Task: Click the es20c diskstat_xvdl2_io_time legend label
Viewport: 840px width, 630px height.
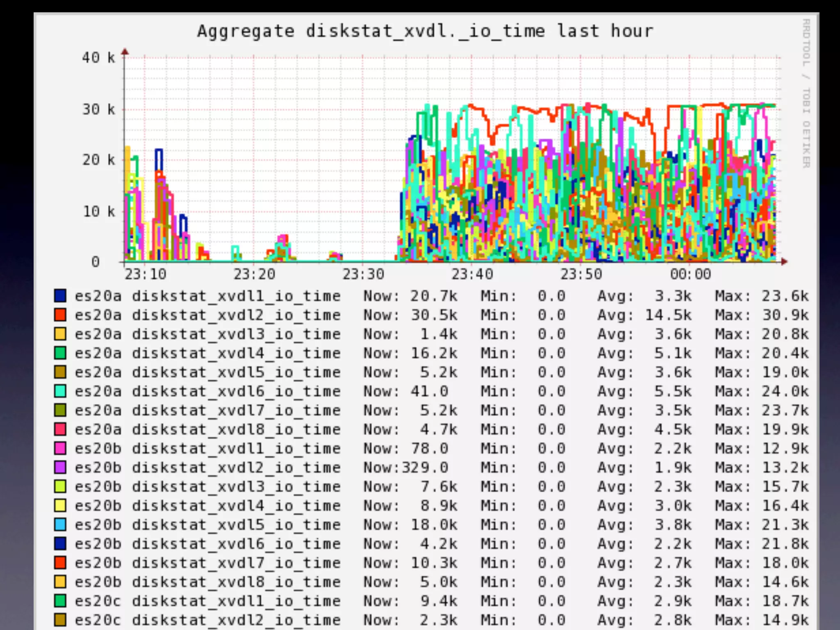Action: coord(208,620)
